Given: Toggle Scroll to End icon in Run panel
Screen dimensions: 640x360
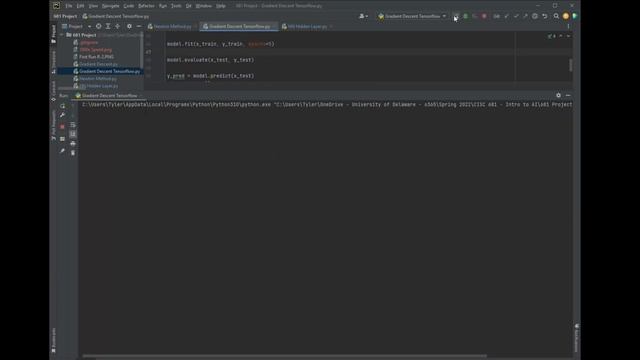Looking at the screenshot, I should click(x=73, y=134).
